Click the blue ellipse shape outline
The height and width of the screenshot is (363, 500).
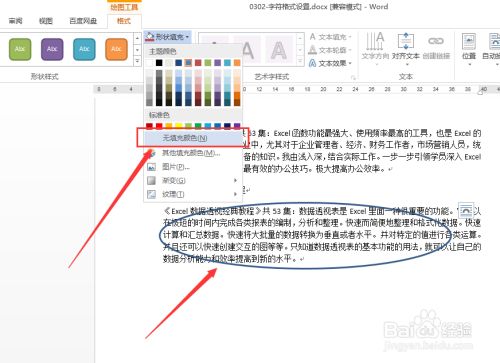tap(305, 268)
